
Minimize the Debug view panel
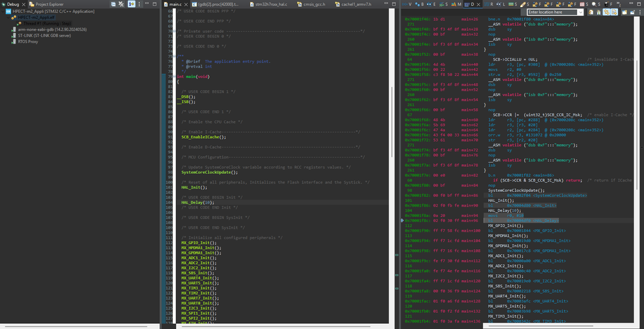[146, 4]
